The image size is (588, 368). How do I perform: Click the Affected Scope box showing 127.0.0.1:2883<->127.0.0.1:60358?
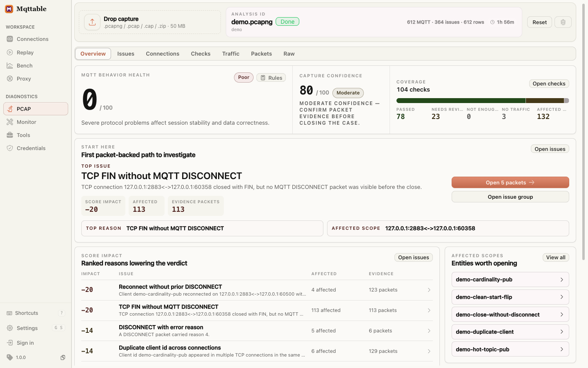[448, 228]
